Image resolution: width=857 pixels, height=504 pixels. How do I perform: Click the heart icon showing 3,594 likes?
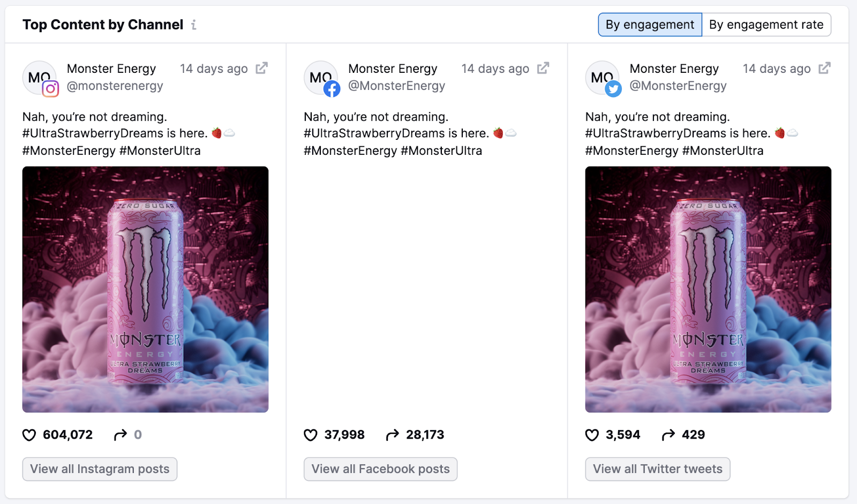pyautogui.click(x=592, y=434)
